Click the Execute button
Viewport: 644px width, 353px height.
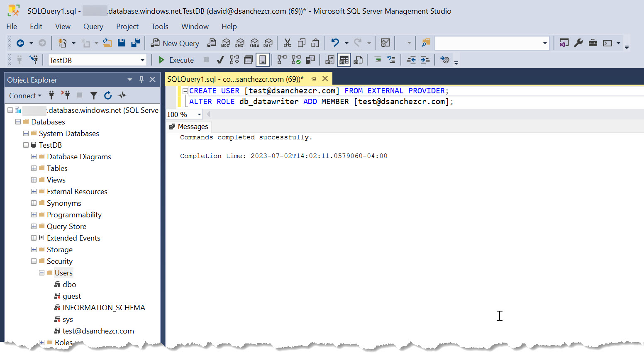[x=176, y=60]
